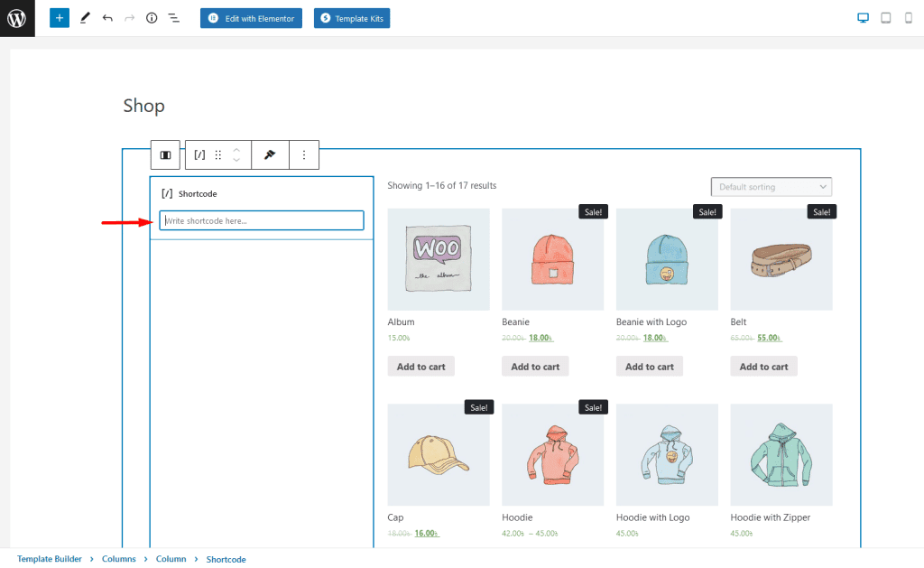The height and width of the screenshot is (568, 924).
Task: Click the Edit with Elementor button
Action: (x=251, y=18)
